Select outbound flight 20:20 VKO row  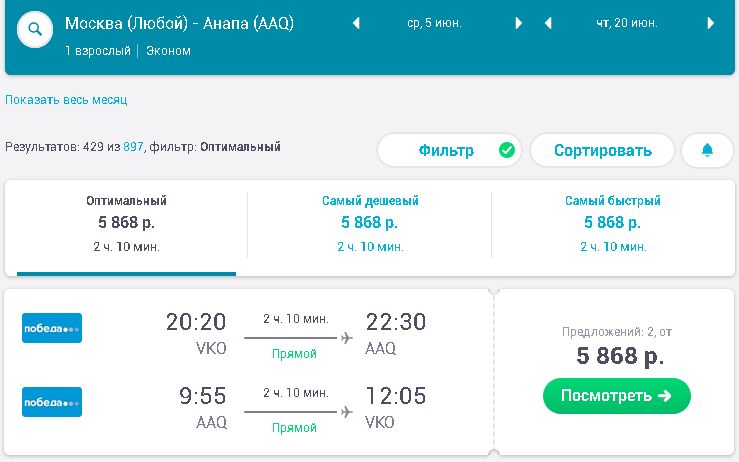(x=249, y=334)
